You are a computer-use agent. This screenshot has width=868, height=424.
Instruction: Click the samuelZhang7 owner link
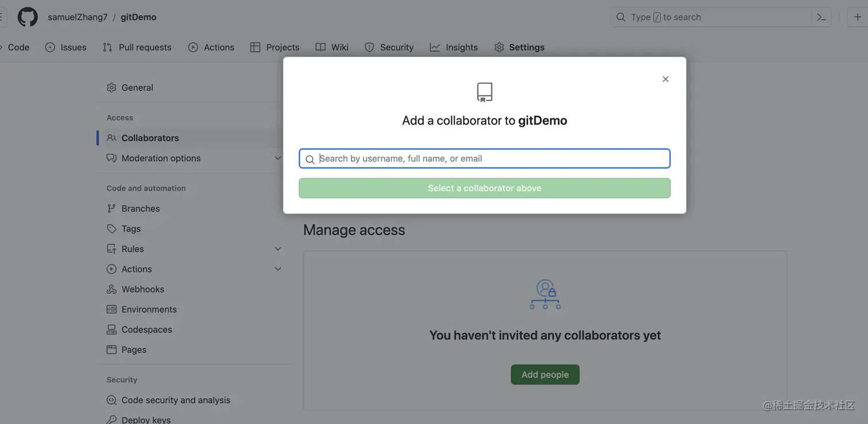point(77,17)
